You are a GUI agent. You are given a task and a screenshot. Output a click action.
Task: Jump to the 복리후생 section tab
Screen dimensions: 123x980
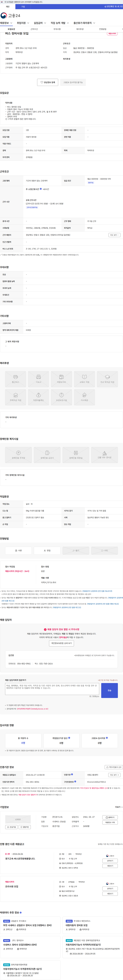pyautogui.click(x=80, y=29)
